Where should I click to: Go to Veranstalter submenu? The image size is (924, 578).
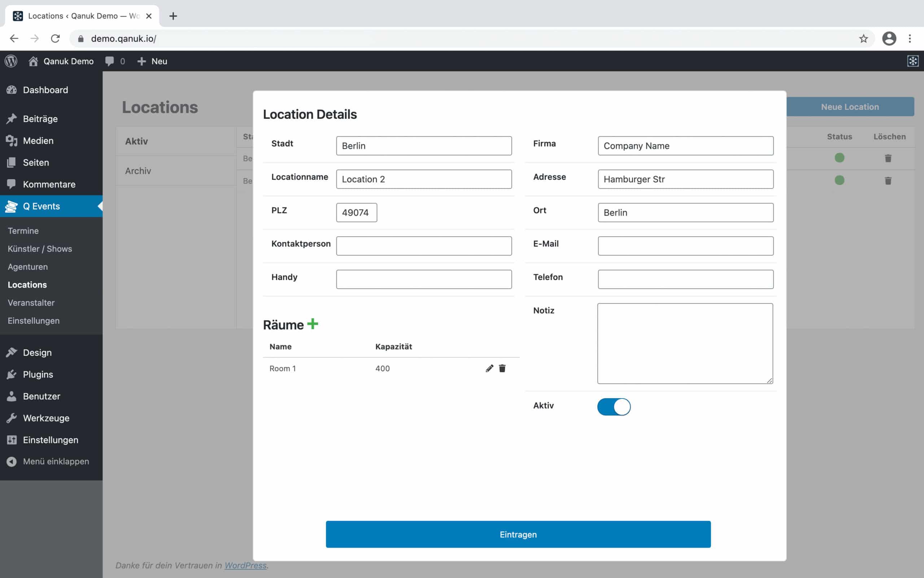[x=31, y=303]
